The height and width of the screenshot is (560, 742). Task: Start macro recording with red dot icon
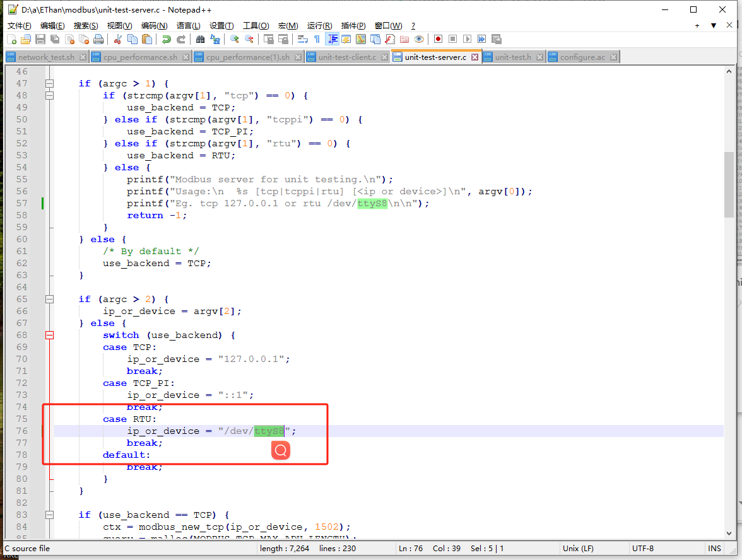pyautogui.click(x=438, y=39)
